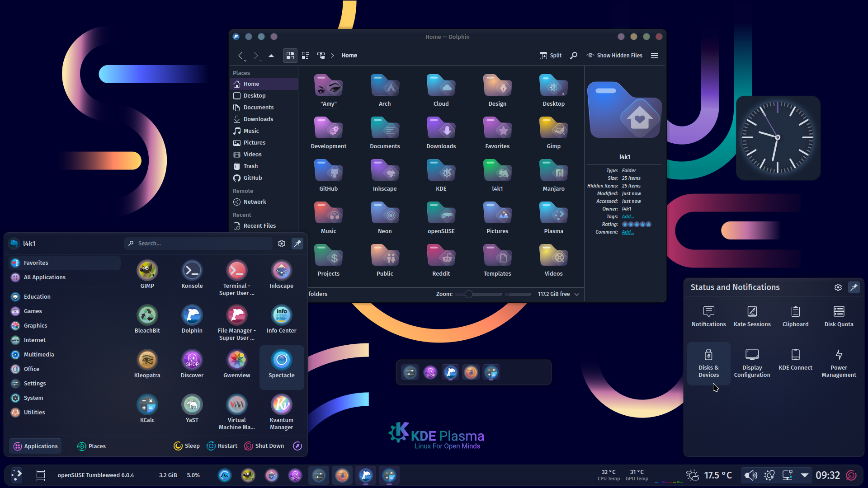
Task: Launch Kleopatra from the launcher
Action: [x=147, y=364]
